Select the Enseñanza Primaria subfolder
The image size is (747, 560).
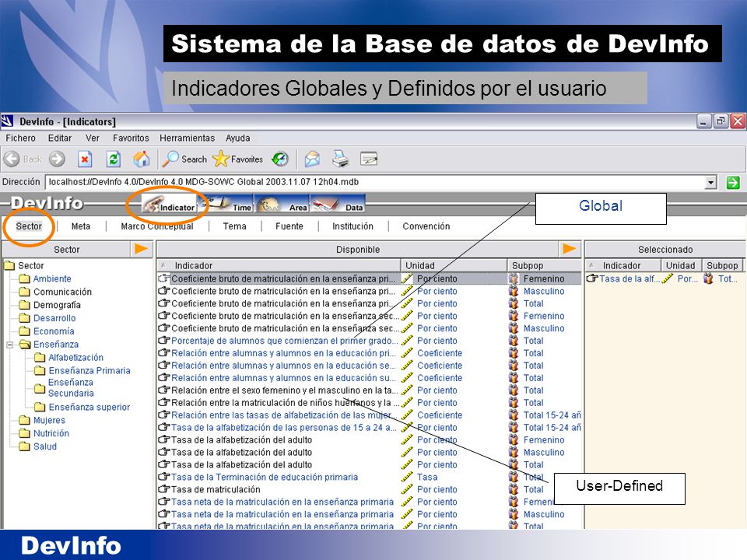pyautogui.click(x=89, y=370)
